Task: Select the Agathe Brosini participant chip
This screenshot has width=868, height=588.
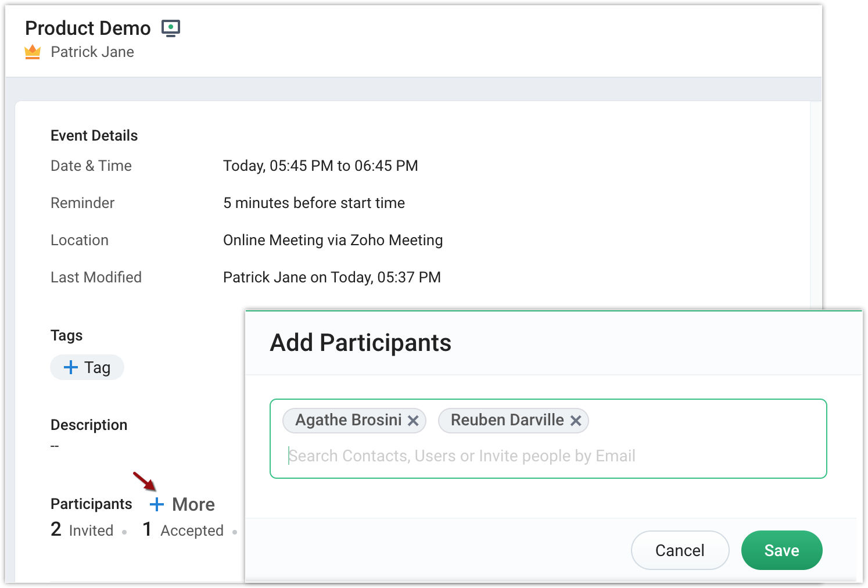Action: click(x=348, y=420)
